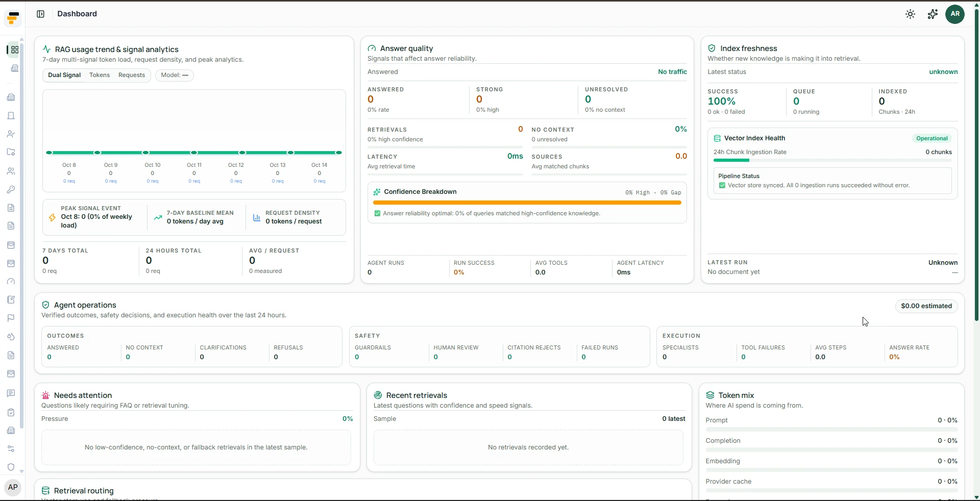Open the clipboard-check sidebar icon
This screenshot has width=980, height=501.
(x=11, y=412)
